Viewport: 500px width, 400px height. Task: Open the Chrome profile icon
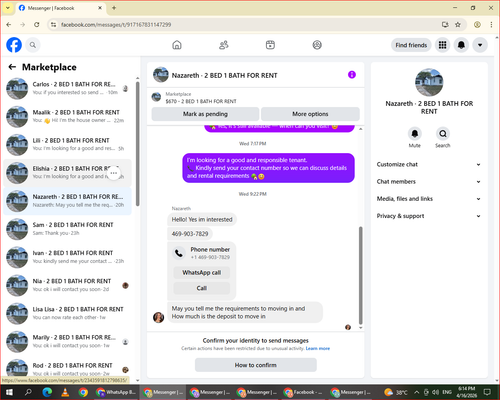[477, 25]
